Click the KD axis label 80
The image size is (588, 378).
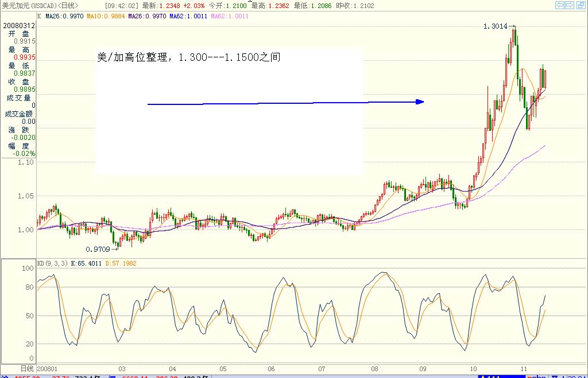30,287
